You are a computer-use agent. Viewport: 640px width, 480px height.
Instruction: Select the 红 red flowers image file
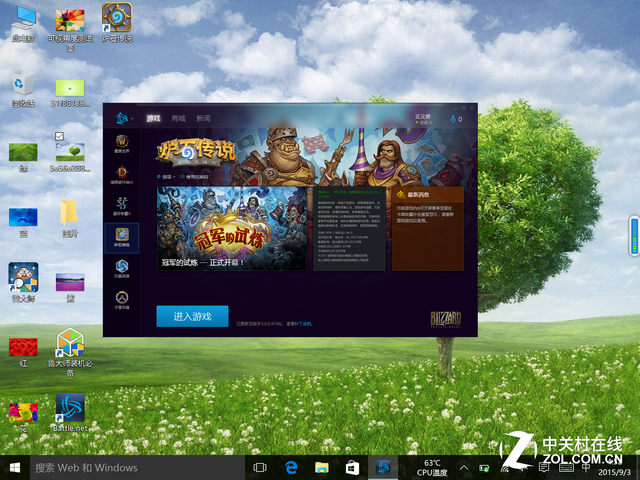click(x=23, y=353)
